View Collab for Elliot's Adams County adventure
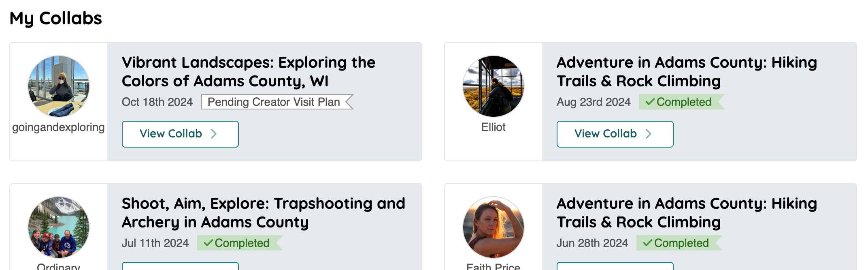This screenshot has width=868, height=270. 615,134
